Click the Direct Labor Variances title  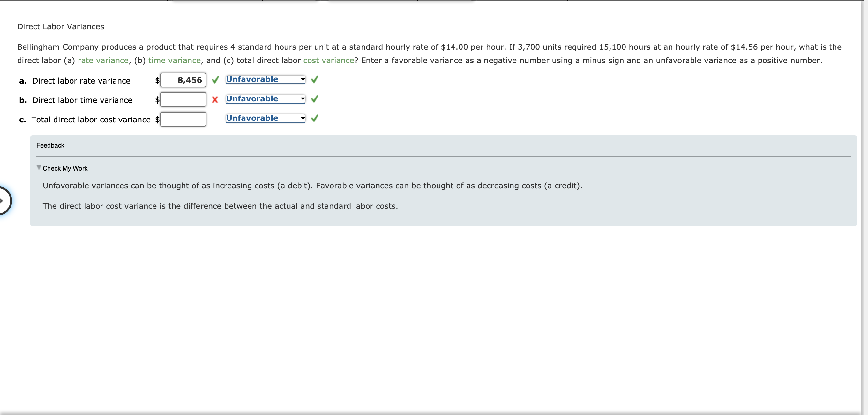(x=61, y=26)
